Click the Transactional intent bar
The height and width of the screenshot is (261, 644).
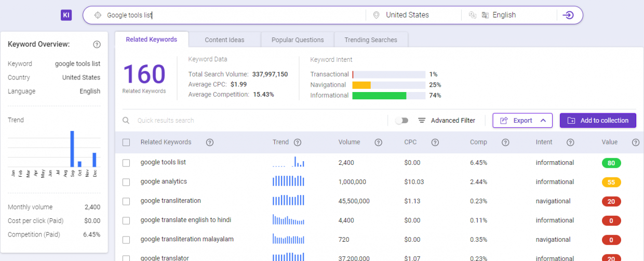coord(389,74)
